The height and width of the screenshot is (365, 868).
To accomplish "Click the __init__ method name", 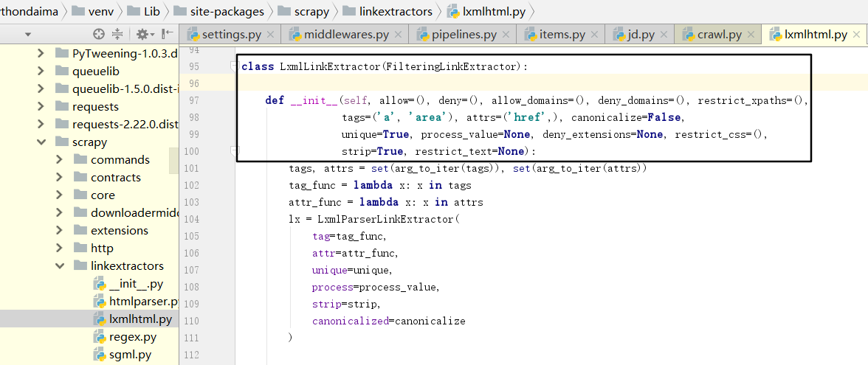I will (x=312, y=100).
